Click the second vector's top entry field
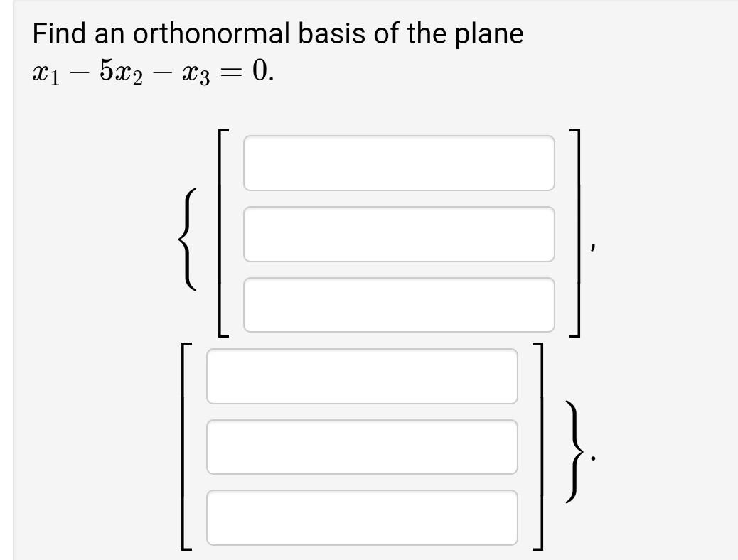738x560 pixels. tap(362, 377)
